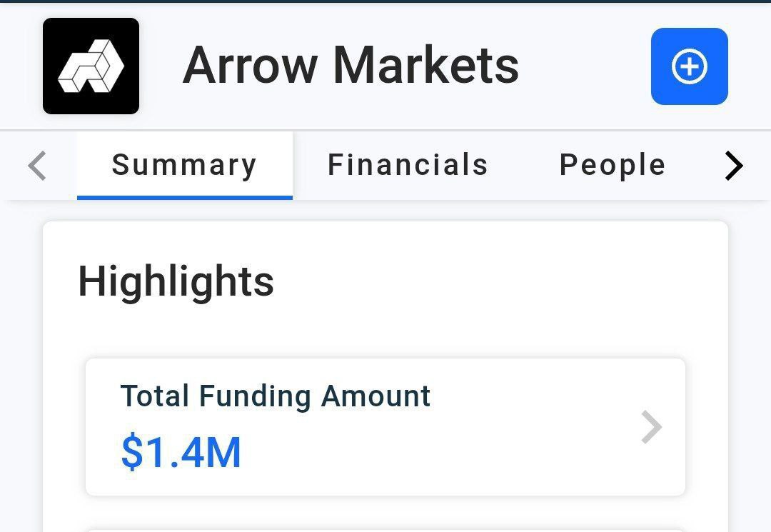The image size is (771, 532).
Task: Click the blue underline beneath Summary
Action: point(184,198)
